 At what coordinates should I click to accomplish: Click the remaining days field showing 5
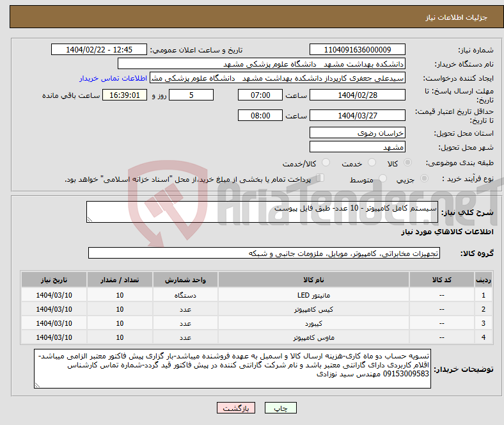(191, 95)
